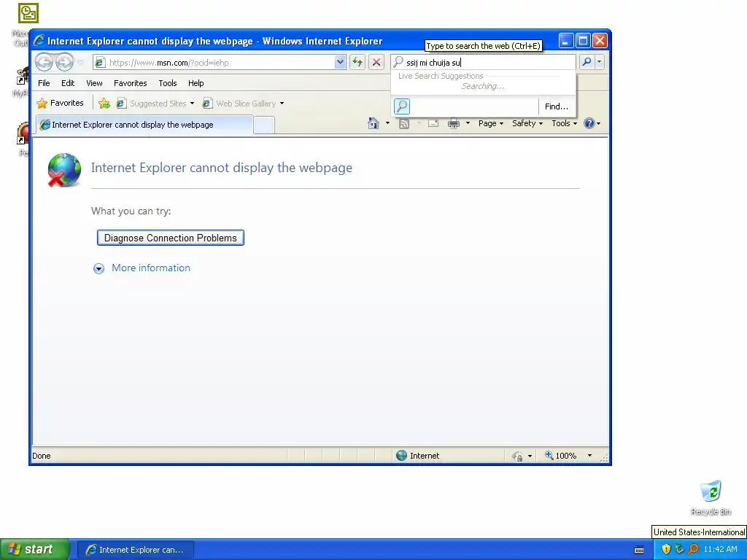Expand the Web Slice Gallery dropdown arrow
This screenshot has width=747, height=560.
(x=282, y=104)
